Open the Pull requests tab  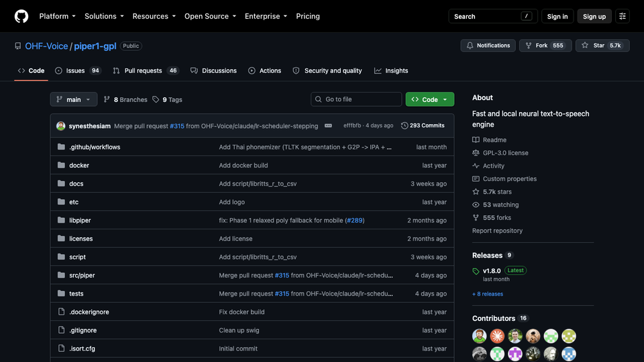click(146, 70)
